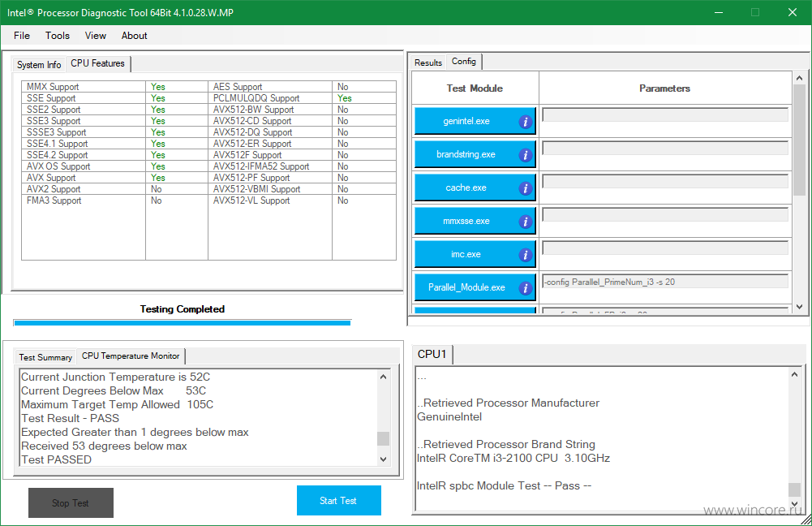The width and height of the screenshot is (812, 526).
Task: Click the FMA3 Support row label
Action: click(x=54, y=200)
